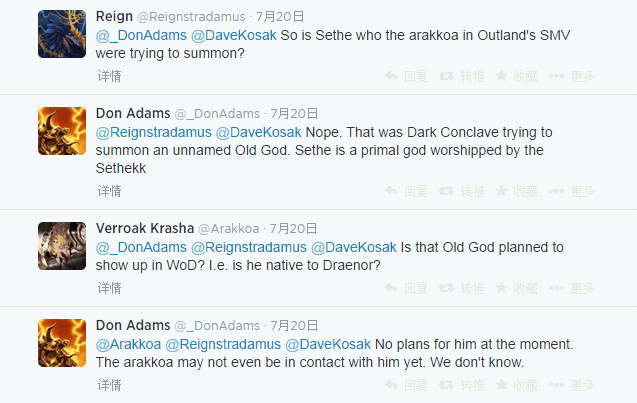
Task: Expand details under Verroak Krasha's tweet
Action: click(109, 288)
